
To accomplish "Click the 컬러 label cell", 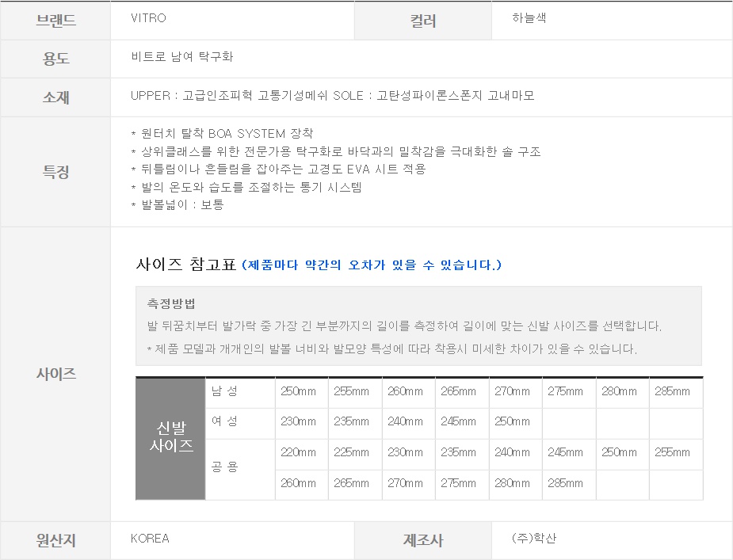I will click(422, 21).
